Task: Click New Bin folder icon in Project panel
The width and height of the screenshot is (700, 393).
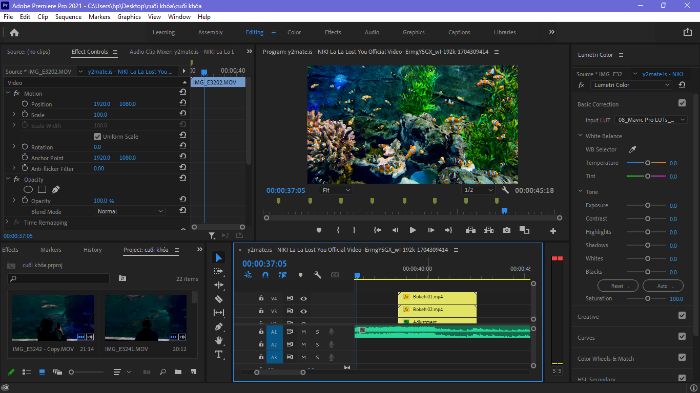Action: click(x=178, y=372)
